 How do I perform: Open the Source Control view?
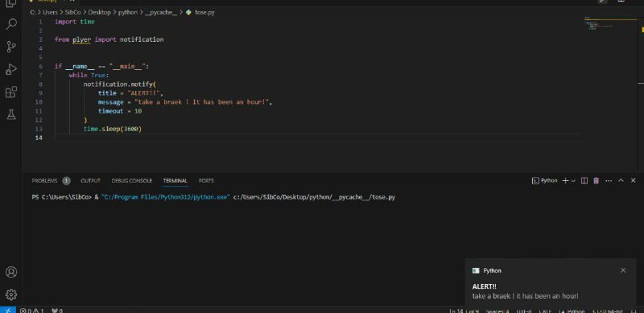click(11, 47)
